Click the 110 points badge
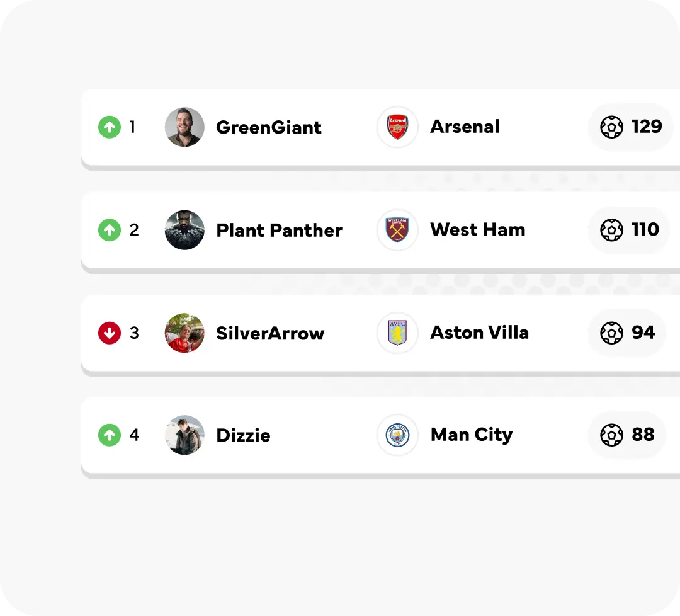Screen dimensions: 680x616 pos(628,230)
